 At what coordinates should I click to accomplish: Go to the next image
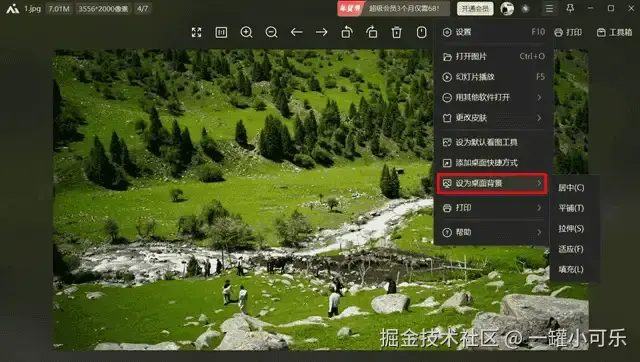coord(322,32)
